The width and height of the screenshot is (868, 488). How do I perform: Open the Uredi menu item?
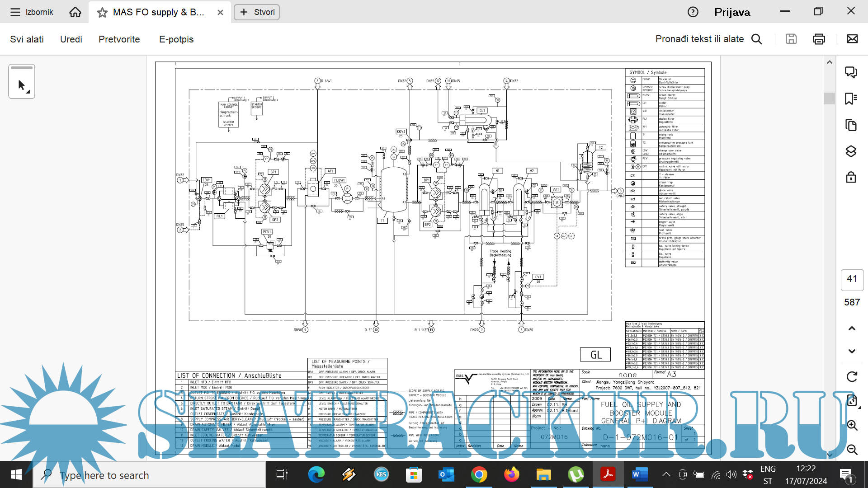[x=71, y=39]
